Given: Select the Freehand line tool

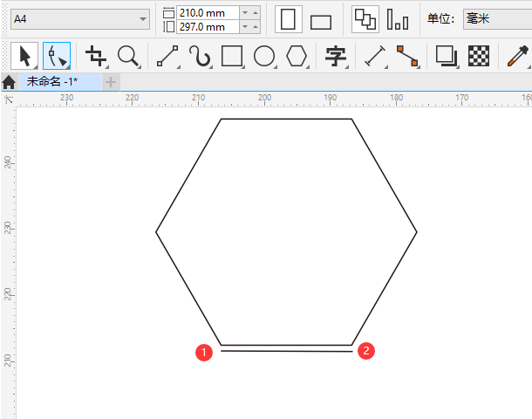Looking at the screenshot, I should [167, 57].
